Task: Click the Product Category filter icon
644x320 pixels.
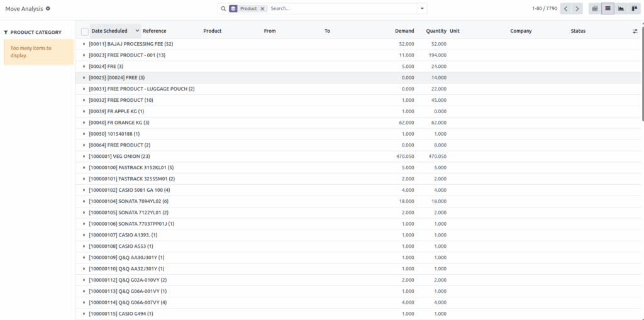Action: tap(6, 33)
